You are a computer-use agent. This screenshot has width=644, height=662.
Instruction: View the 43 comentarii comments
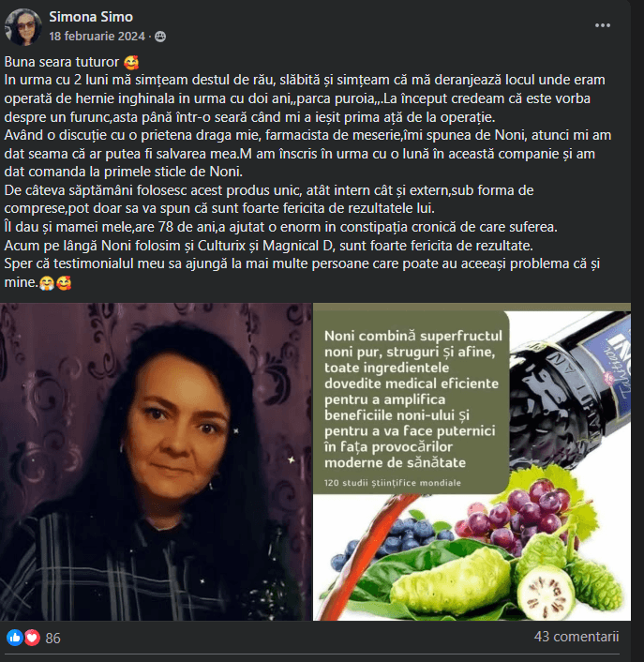577,637
